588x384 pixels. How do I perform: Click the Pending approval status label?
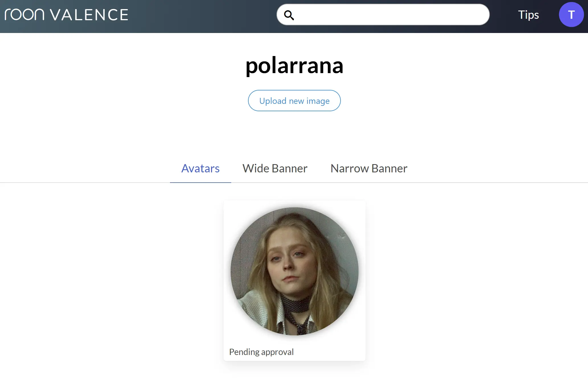click(x=261, y=352)
